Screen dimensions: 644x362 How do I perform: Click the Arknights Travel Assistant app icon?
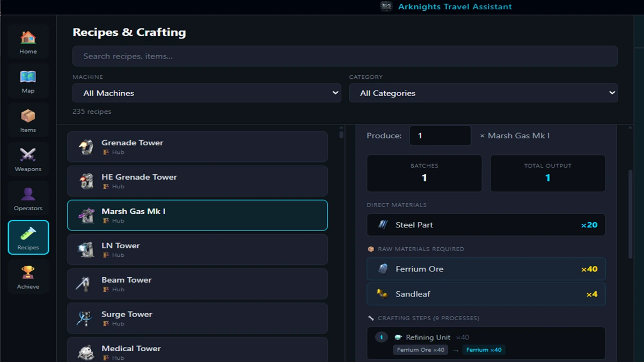[386, 6]
